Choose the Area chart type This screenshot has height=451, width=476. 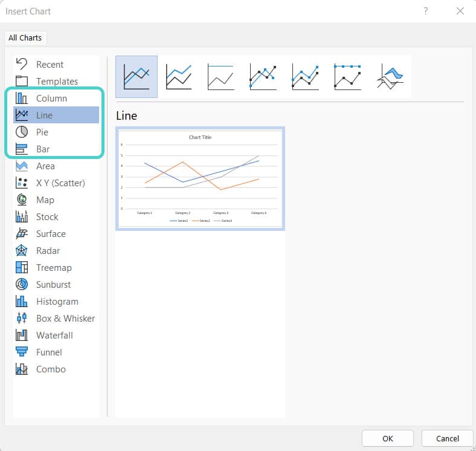[x=56, y=166]
